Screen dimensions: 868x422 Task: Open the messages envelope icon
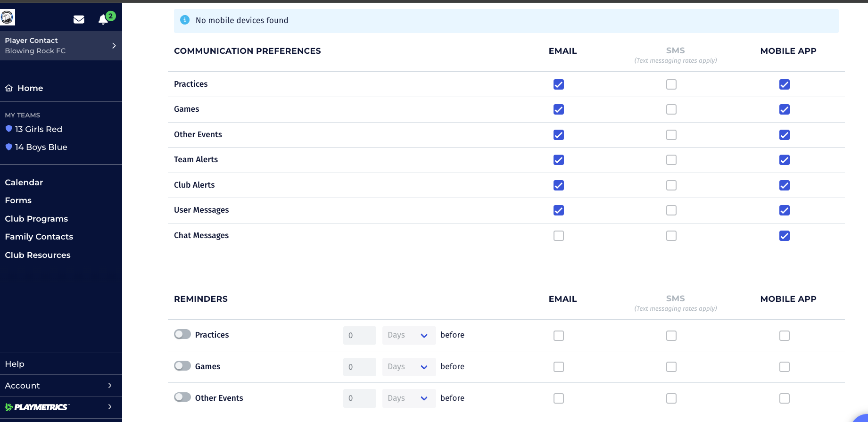coord(79,19)
